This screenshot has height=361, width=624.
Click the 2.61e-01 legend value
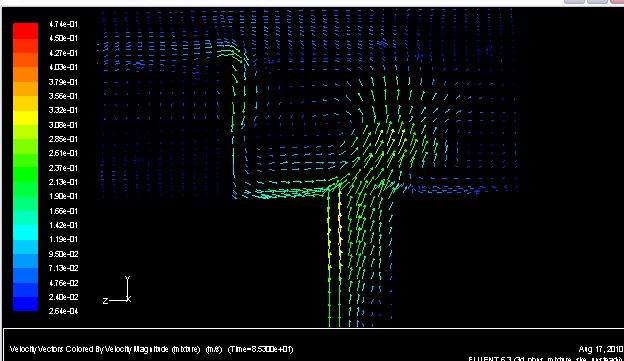63,153
